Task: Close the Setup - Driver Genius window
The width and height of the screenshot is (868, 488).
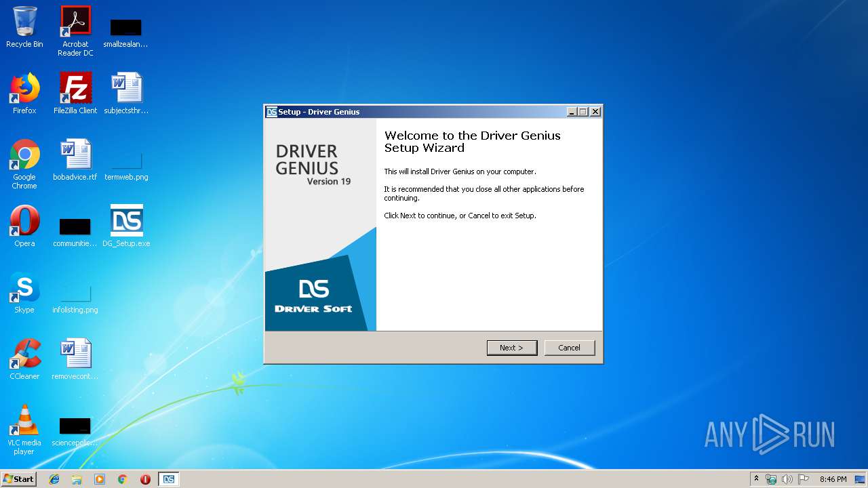Action: [x=595, y=112]
